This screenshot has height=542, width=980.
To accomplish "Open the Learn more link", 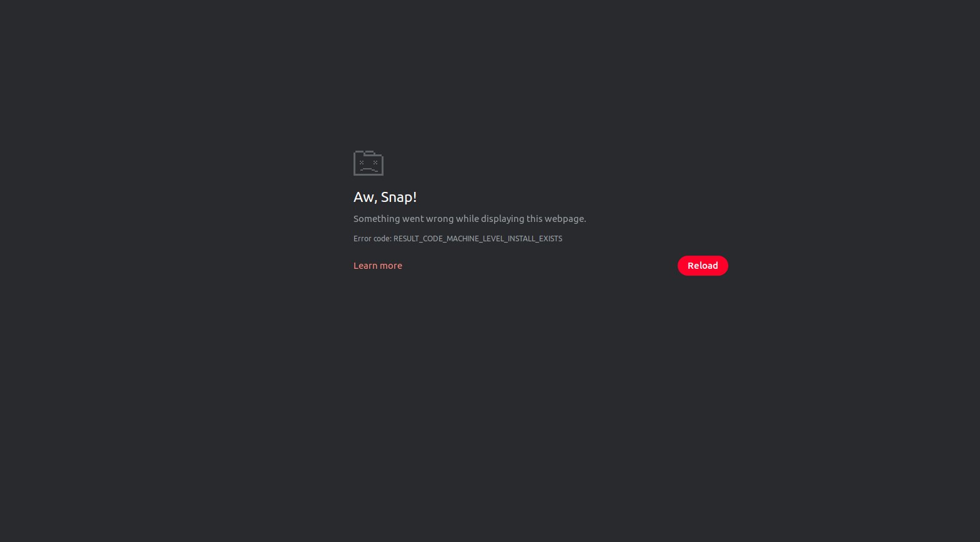I will (x=378, y=266).
